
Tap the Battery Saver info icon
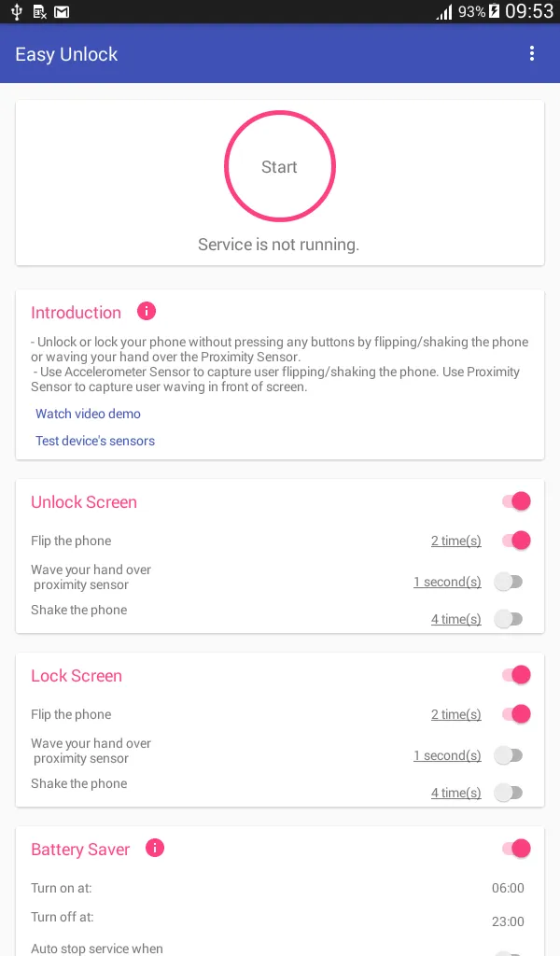click(155, 848)
